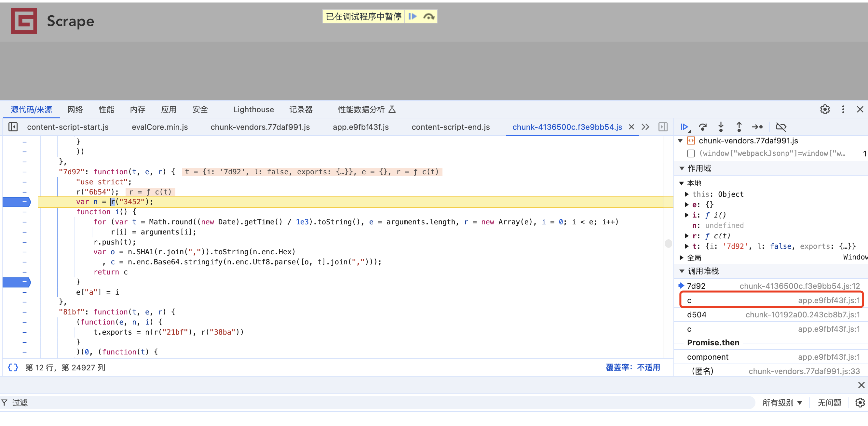Deactivate breakpoints icon
Image resolution: width=868 pixels, height=426 pixels.
coord(781,127)
